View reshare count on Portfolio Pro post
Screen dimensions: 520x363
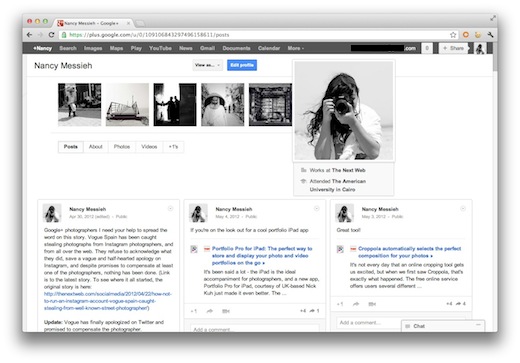[x=314, y=311]
